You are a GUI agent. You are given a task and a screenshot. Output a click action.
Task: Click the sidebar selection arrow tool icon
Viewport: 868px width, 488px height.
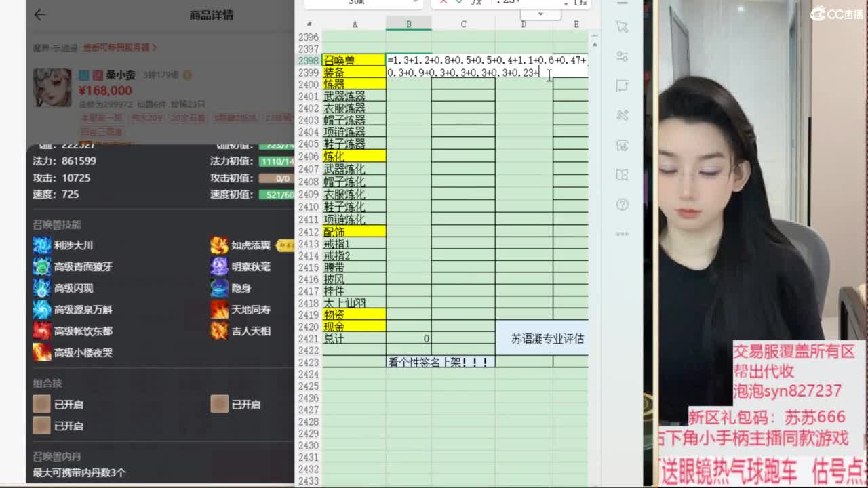coord(622,26)
